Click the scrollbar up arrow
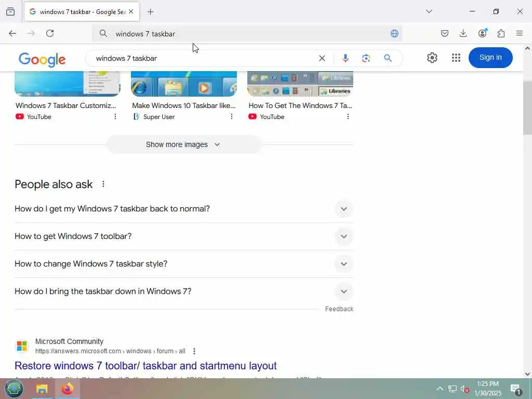The height and width of the screenshot is (399, 532). 527,48
